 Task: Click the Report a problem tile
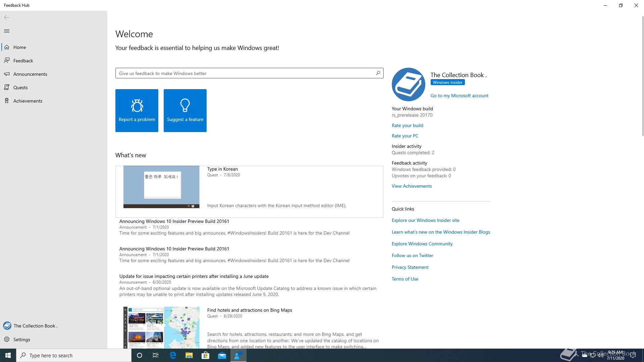click(137, 111)
